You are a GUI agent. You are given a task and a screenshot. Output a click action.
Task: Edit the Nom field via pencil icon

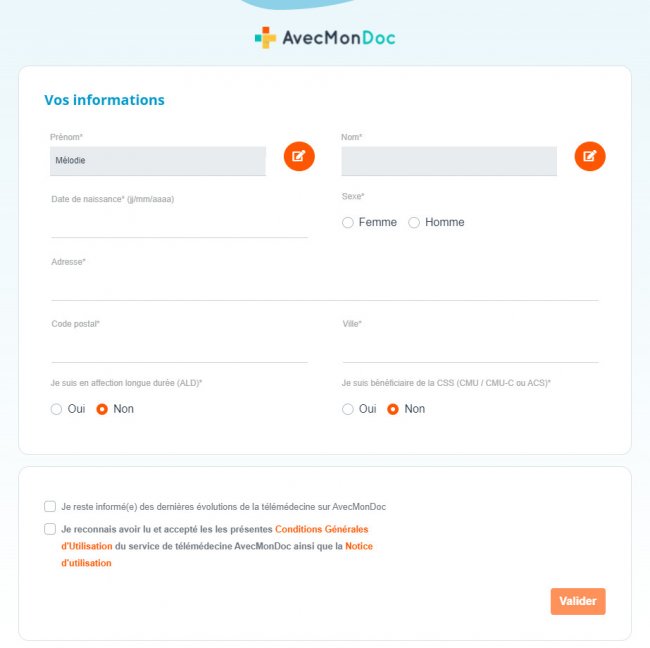click(590, 156)
